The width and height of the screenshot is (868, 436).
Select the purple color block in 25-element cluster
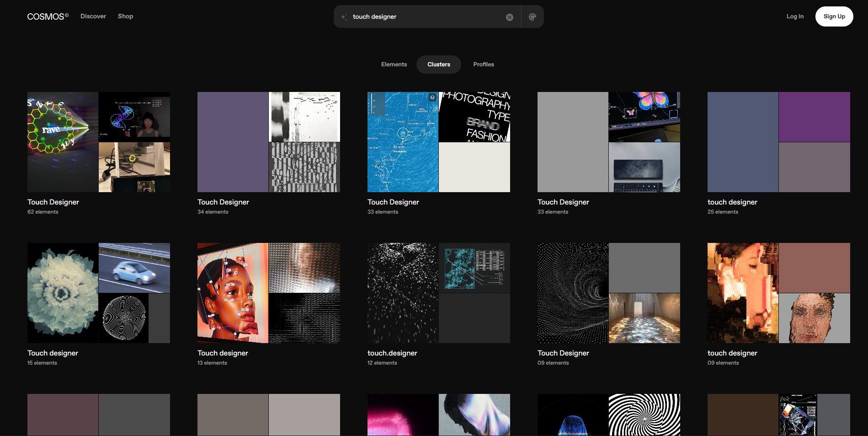click(x=814, y=117)
